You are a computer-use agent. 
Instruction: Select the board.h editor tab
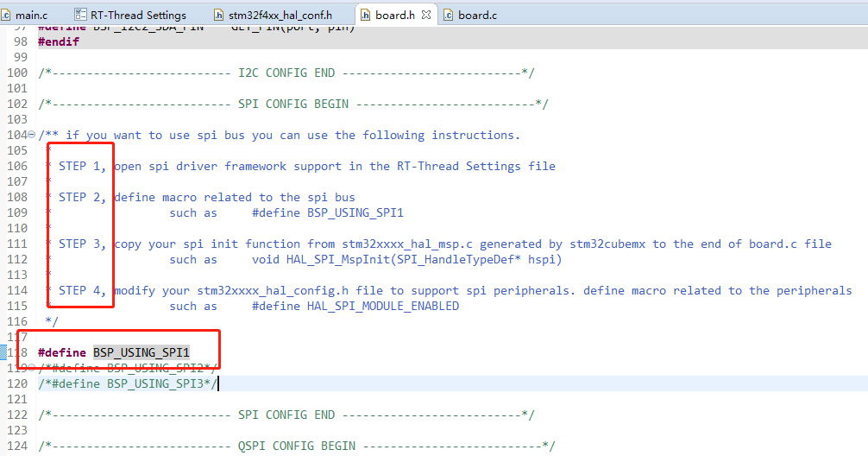[394, 15]
